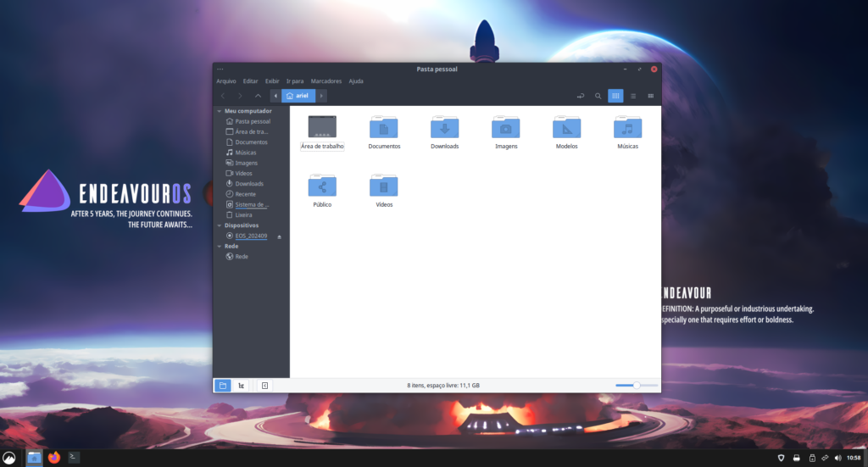Launch the terminal from the taskbar
The width and height of the screenshot is (868, 467).
(x=73, y=457)
